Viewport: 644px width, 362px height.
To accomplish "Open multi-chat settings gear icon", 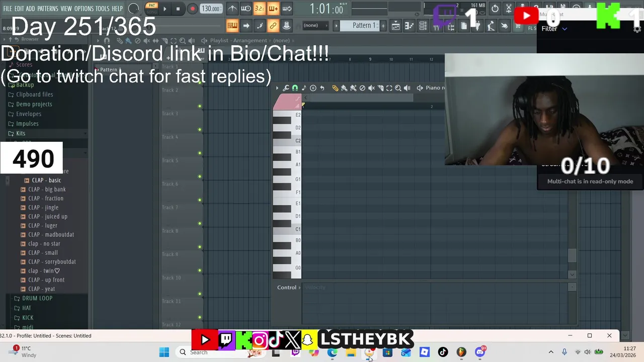I will tap(638, 29).
